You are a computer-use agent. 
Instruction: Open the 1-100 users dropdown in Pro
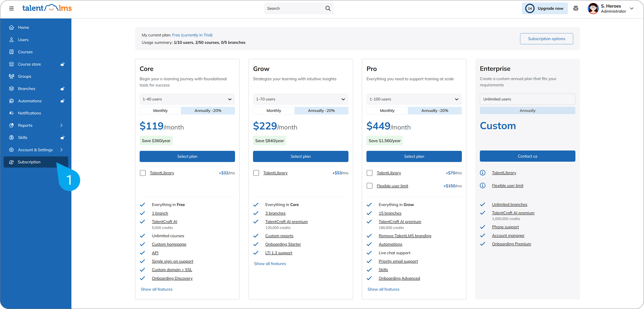point(414,99)
